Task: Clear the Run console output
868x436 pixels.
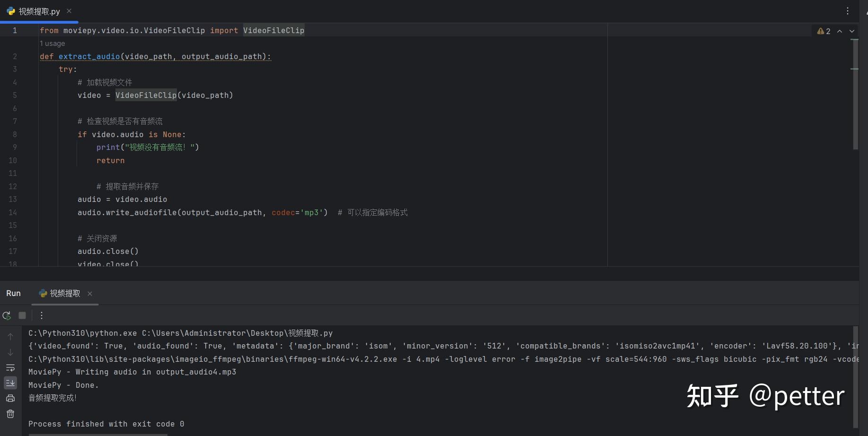Action: click(x=10, y=414)
